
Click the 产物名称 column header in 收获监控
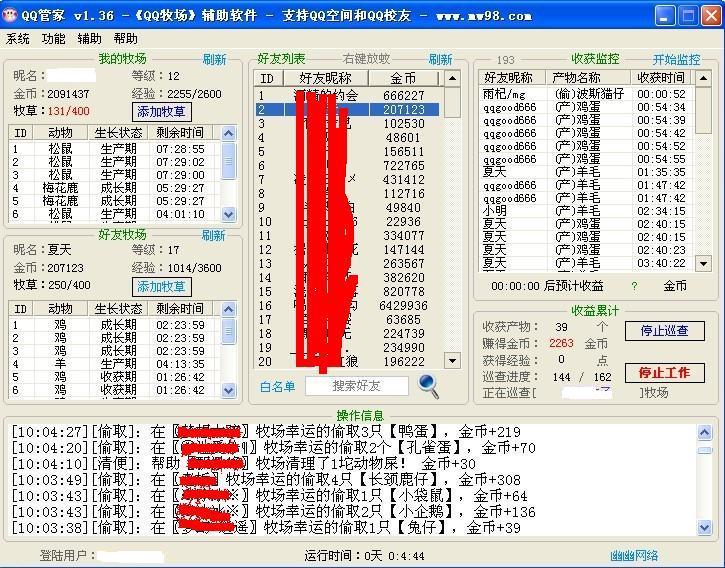pos(588,77)
